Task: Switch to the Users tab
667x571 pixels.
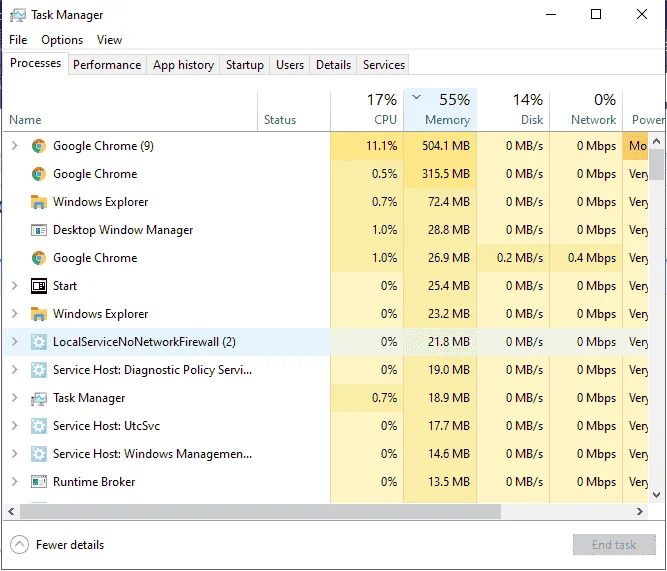Action: (290, 65)
